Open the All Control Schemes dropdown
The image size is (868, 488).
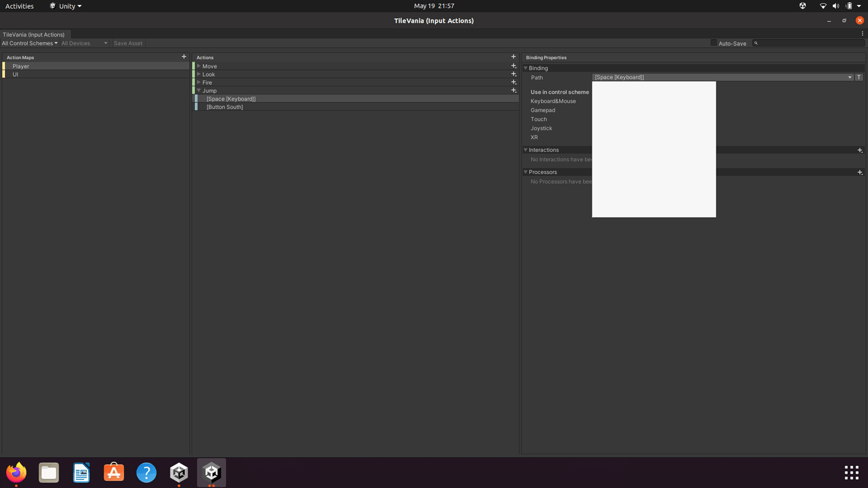(x=29, y=43)
